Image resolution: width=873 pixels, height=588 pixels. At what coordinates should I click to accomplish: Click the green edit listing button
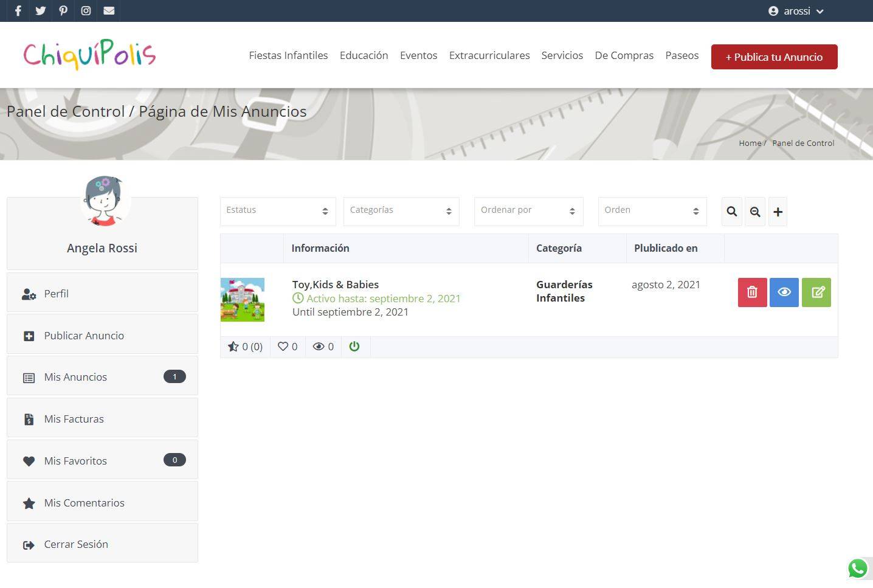pyautogui.click(x=816, y=292)
